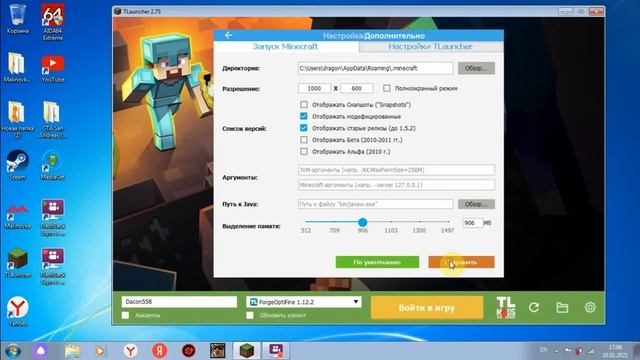Screen dimensions: 640x360
Task: Click the clock in system tray
Action: click(615, 351)
